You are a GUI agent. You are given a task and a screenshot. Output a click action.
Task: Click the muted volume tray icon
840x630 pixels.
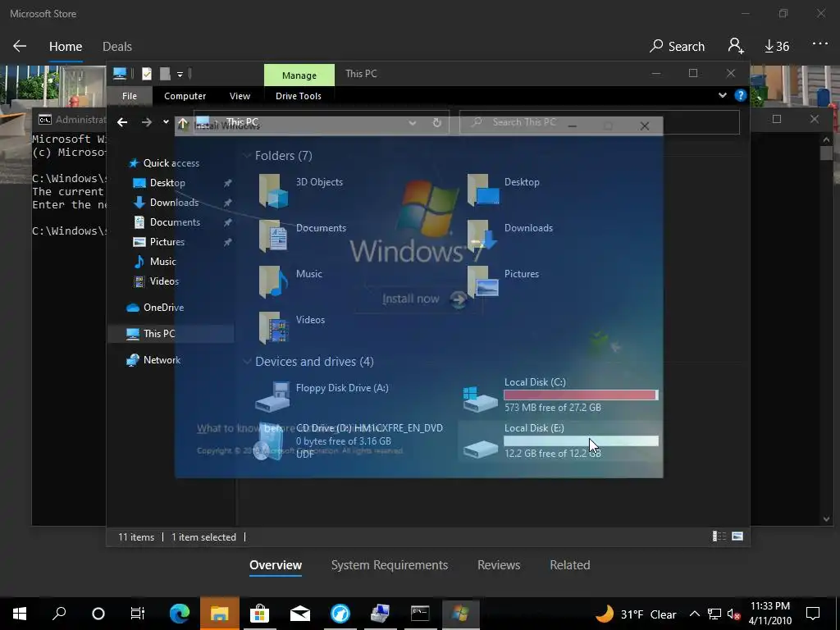(x=733, y=614)
